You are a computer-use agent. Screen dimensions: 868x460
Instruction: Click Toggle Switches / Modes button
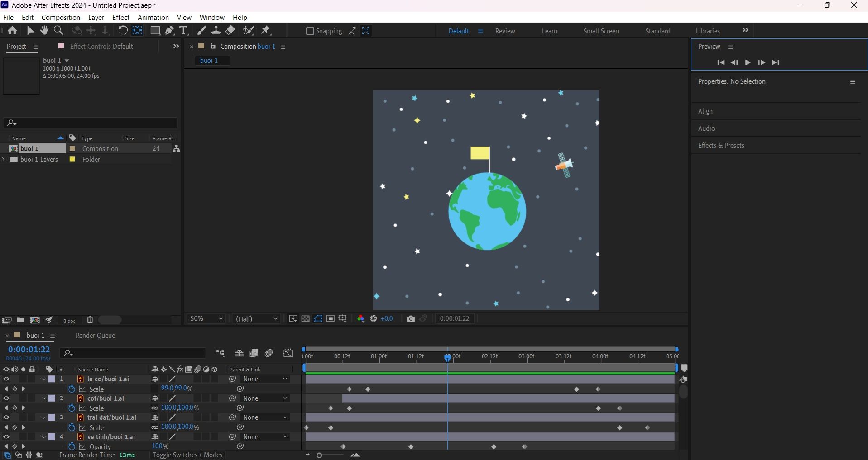(x=187, y=455)
